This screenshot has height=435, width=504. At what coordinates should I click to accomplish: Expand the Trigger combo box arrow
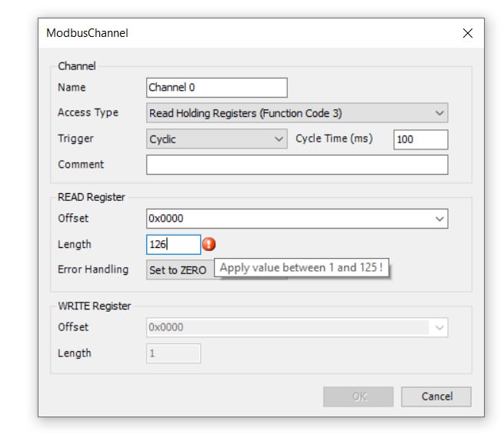279,139
